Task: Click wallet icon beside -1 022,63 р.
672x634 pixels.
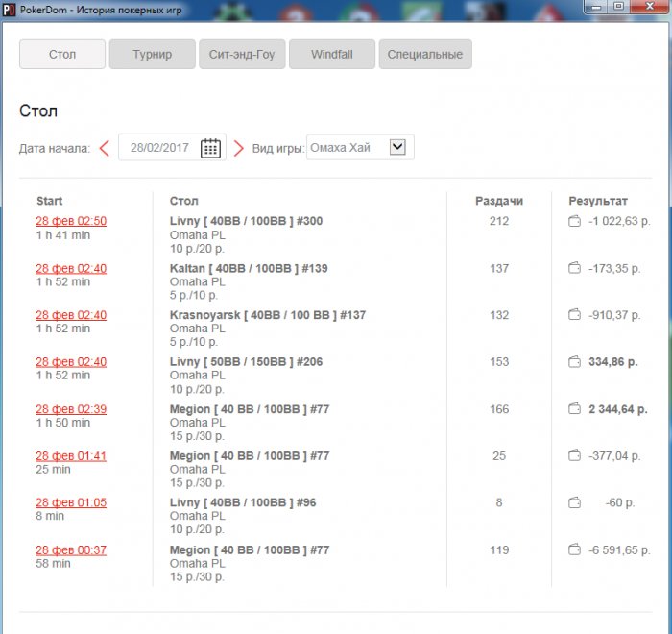Action: click(x=574, y=221)
